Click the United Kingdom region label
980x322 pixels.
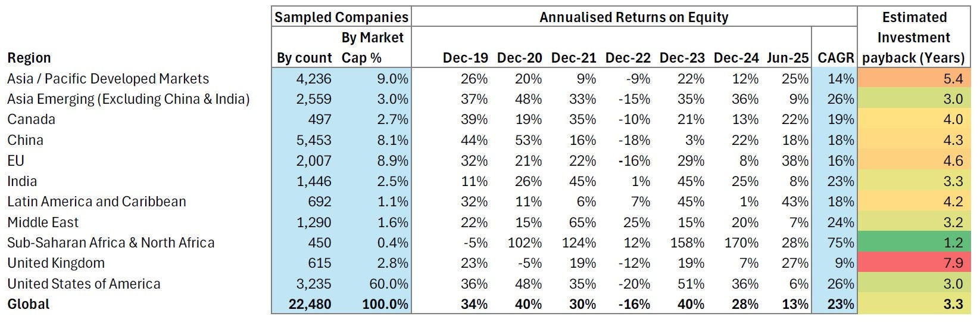point(56,263)
